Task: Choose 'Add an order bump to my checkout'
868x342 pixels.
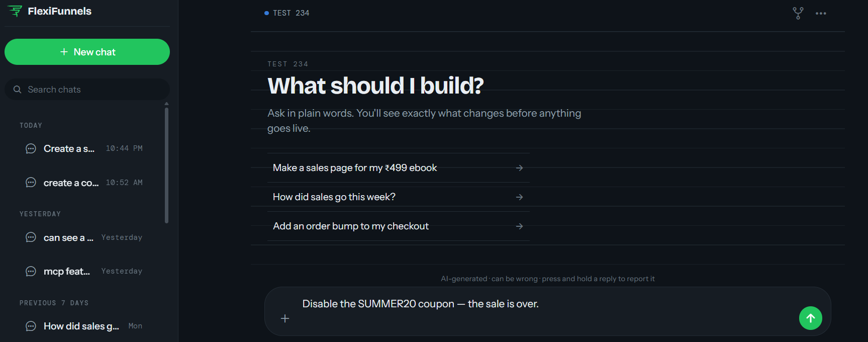Action: click(x=398, y=226)
